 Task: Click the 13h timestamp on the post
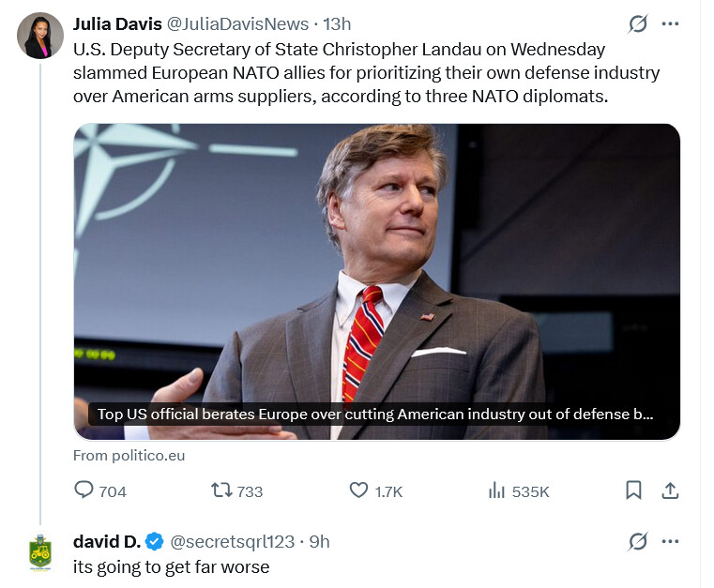(337, 23)
